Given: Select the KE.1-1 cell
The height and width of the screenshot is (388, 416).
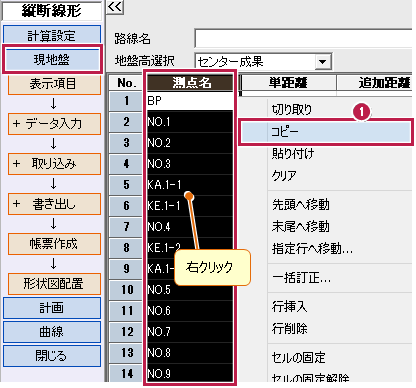Looking at the screenshot, I should (190, 206).
